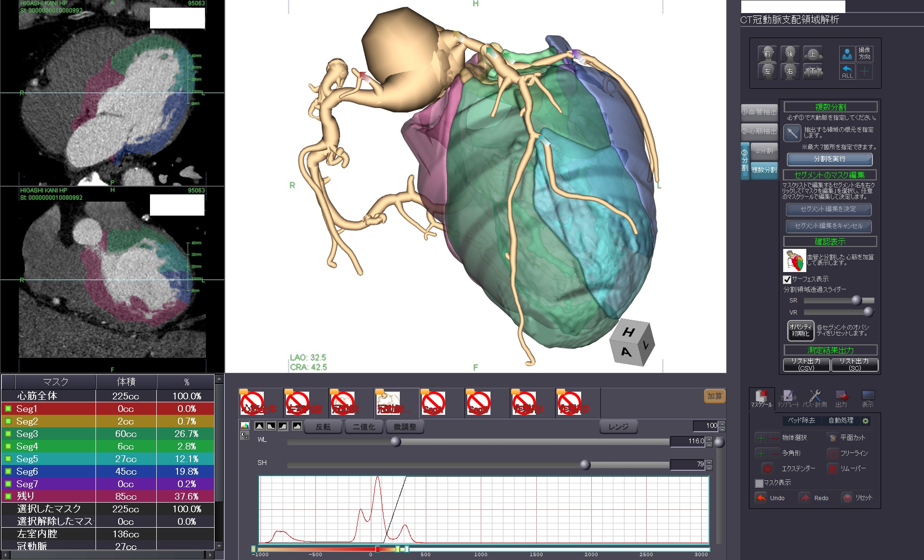Click the ALL reset view arrow icon
Viewport: 924px width, 560px height.
tap(847, 71)
